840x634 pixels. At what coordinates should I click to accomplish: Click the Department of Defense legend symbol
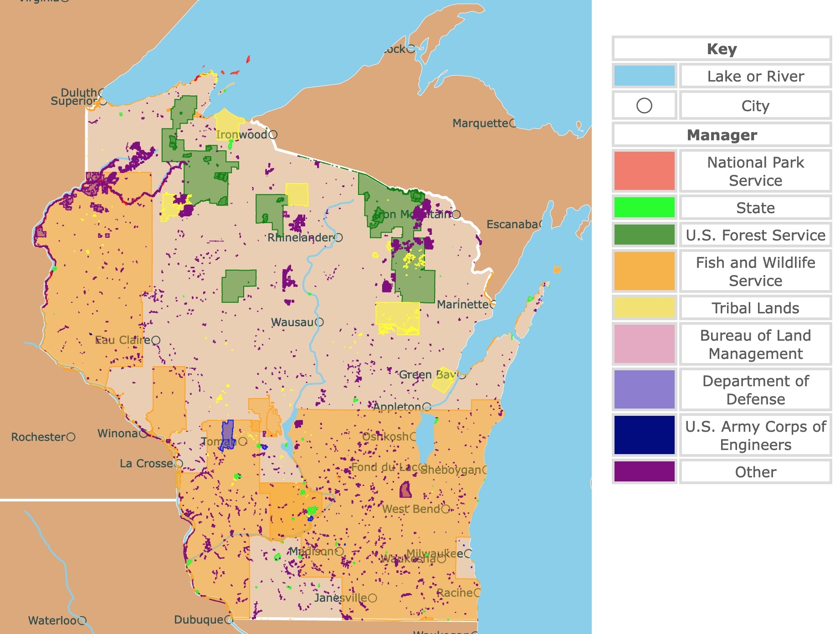click(x=645, y=390)
